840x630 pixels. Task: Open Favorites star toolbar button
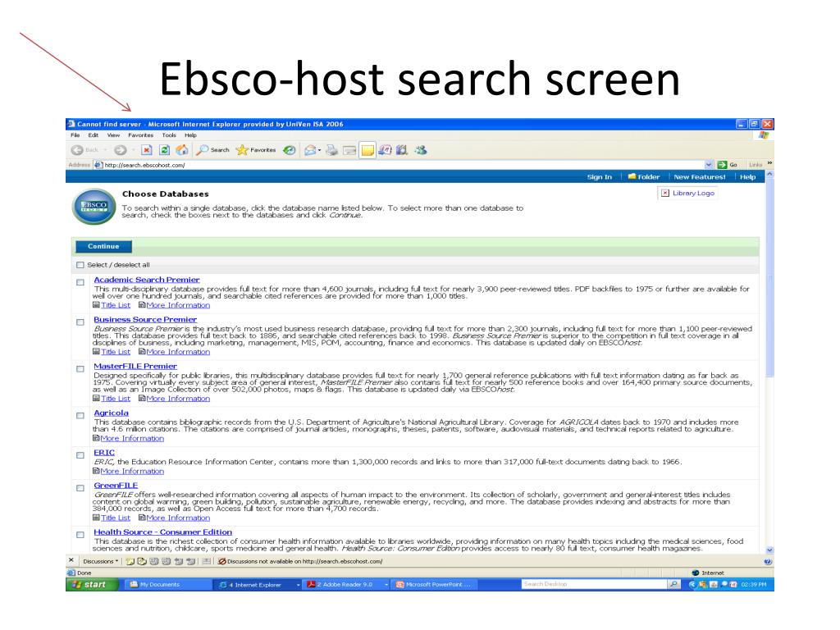point(256,151)
